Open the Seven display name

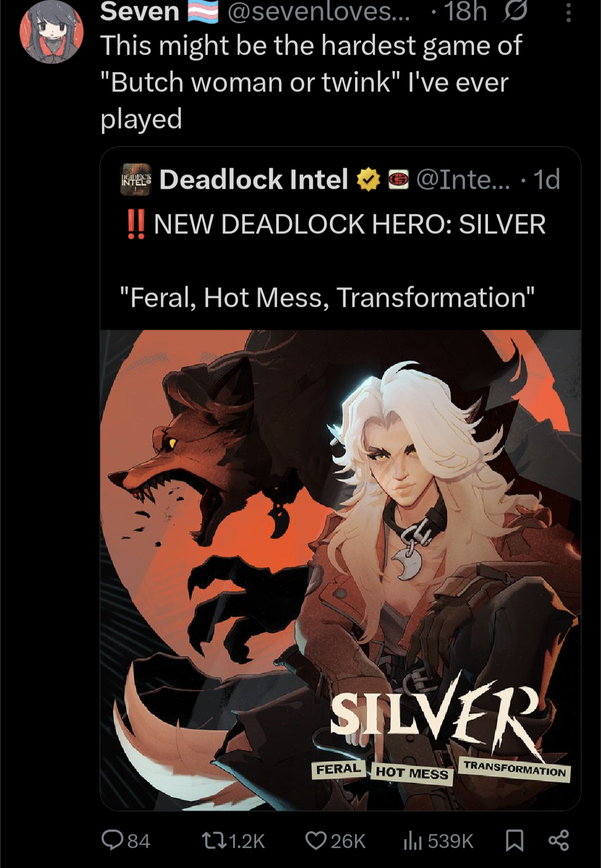pyautogui.click(x=140, y=12)
